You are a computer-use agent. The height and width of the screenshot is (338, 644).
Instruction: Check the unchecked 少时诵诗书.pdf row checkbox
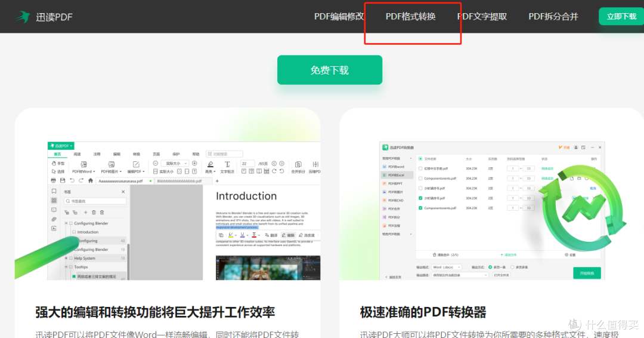420,188
